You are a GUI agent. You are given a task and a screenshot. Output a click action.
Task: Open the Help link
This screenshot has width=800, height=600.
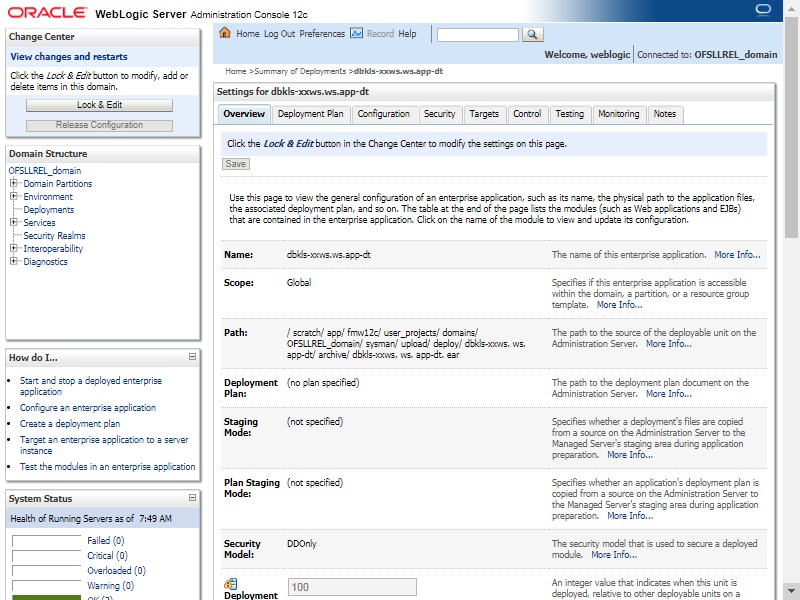(x=407, y=34)
